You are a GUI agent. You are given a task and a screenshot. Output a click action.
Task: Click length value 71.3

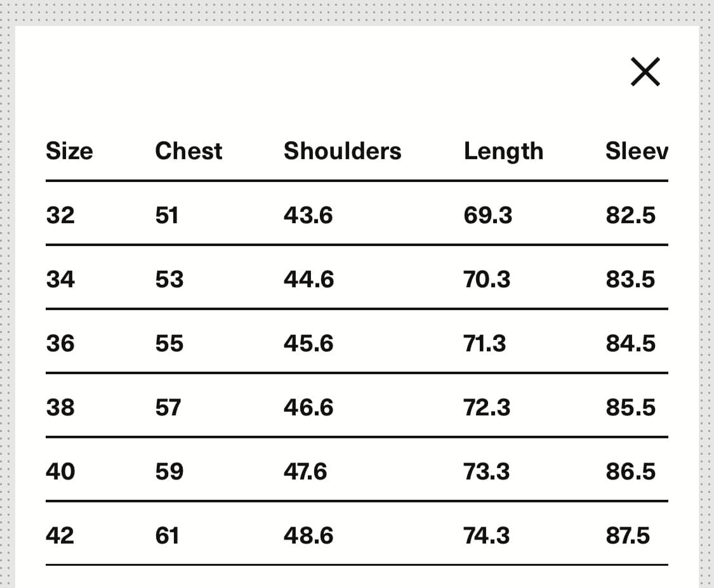click(485, 343)
